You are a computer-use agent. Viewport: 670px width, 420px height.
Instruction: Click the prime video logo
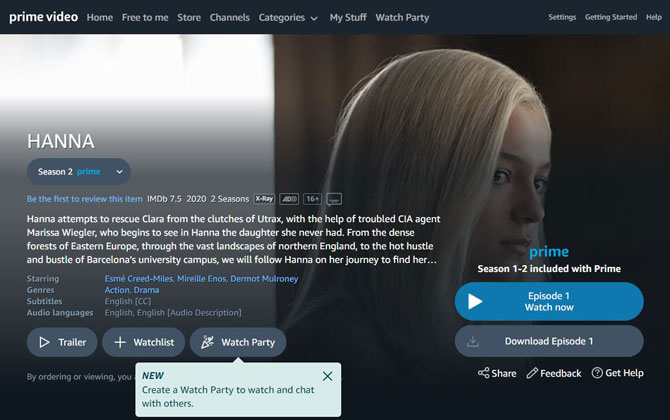(x=44, y=17)
